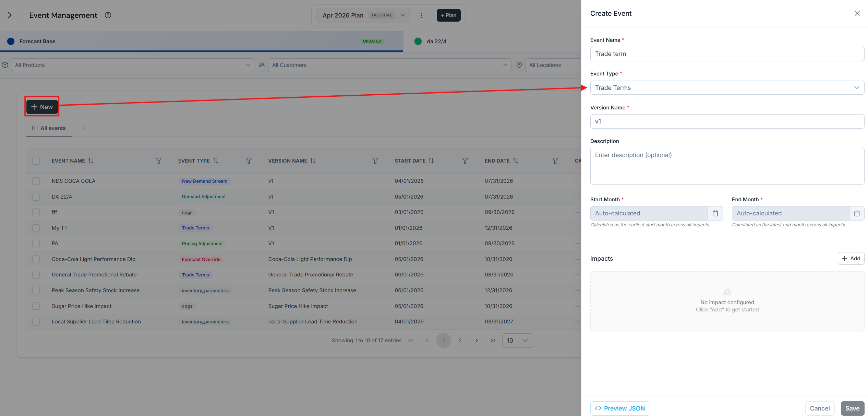
Task: Click the Event Name input field
Action: 727,54
